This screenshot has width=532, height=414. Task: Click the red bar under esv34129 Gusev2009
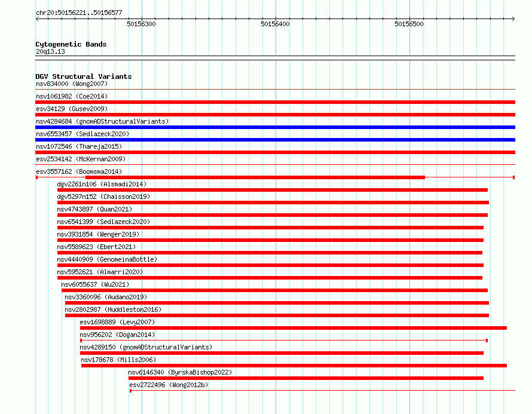[275, 115]
